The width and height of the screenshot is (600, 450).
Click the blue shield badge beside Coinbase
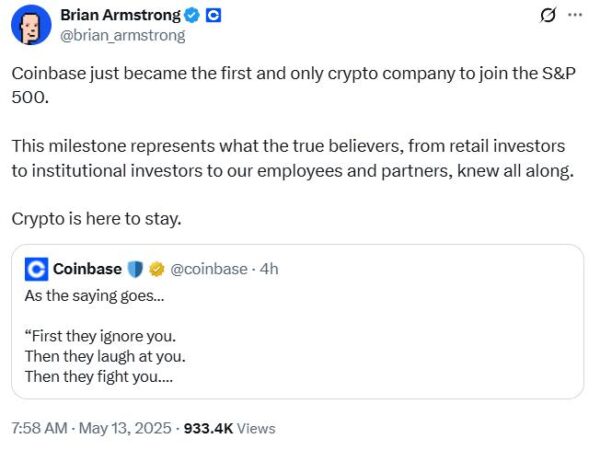point(136,269)
